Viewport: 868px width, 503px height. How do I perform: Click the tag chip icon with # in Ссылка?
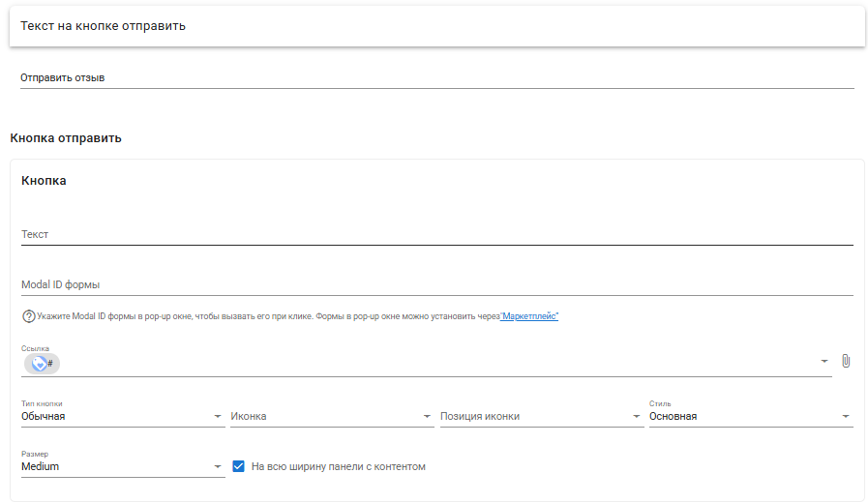pos(42,364)
